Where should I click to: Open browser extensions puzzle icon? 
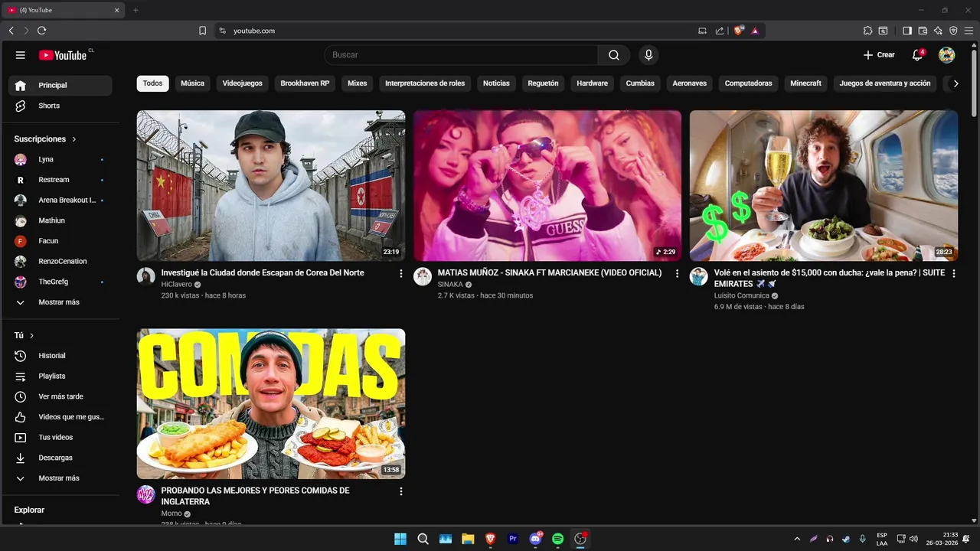(867, 31)
